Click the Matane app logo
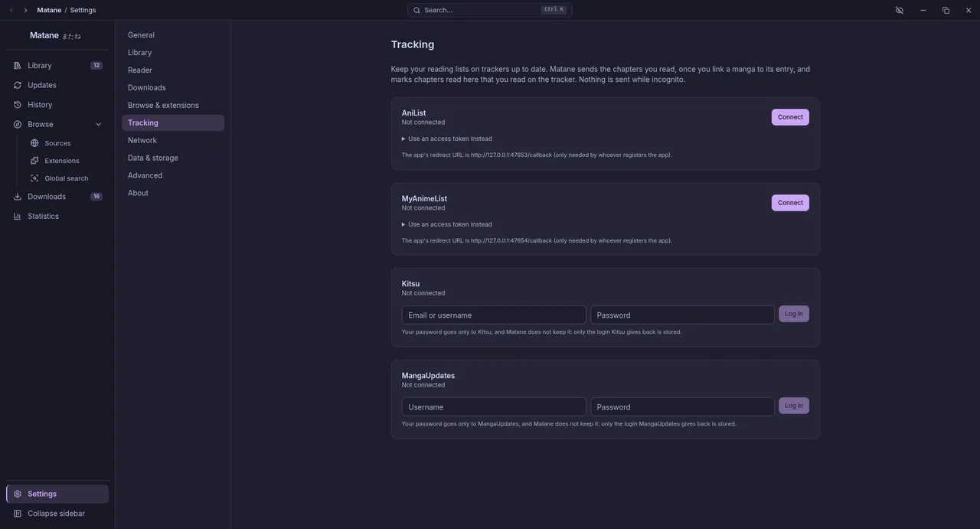Image resolution: width=980 pixels, height=529 pixels. [55, 35]
